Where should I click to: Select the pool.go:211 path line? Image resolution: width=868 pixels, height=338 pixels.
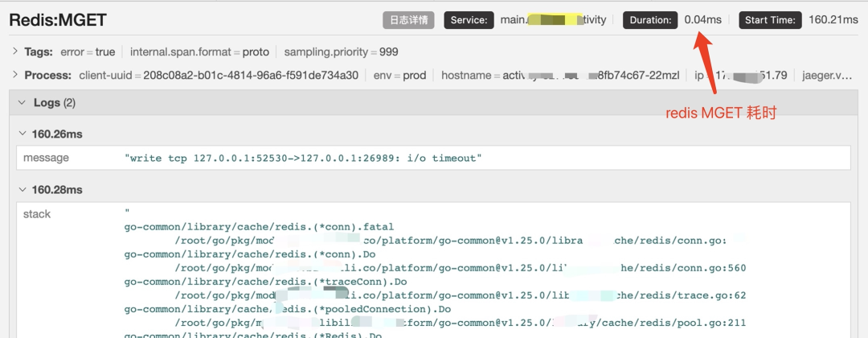coord(461,323)
